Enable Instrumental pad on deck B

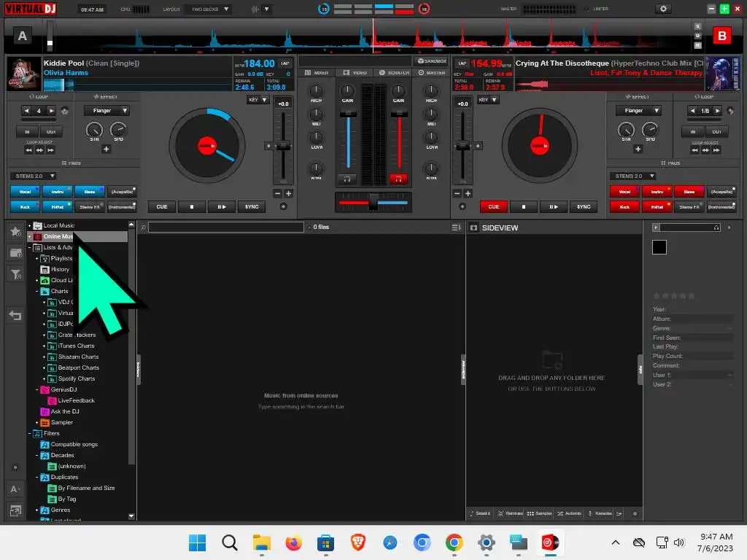click(721, 207)
